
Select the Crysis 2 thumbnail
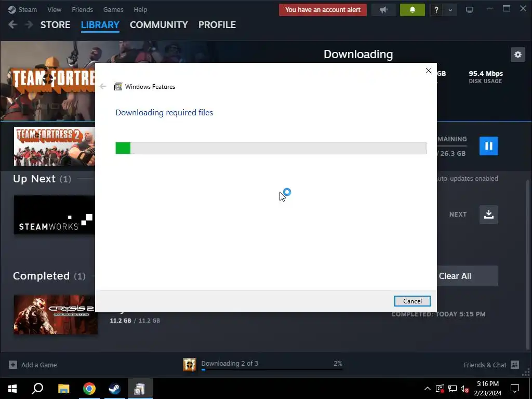tap(56, 314)
